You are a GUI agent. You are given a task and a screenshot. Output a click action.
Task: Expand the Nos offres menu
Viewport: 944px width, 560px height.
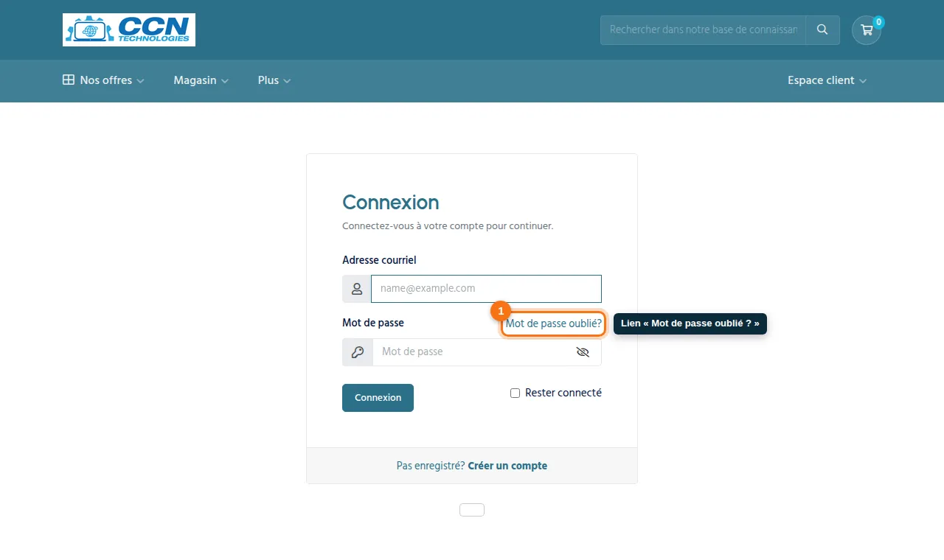(x=103, y=80)
